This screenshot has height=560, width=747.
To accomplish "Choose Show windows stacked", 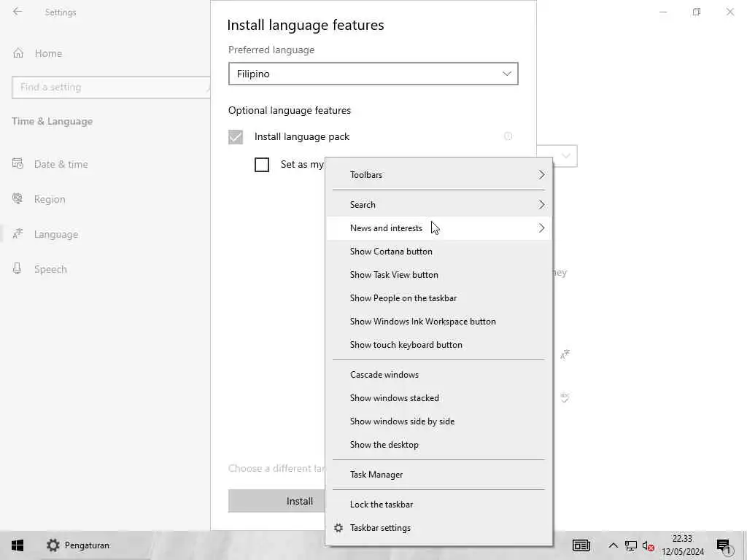I will tap(438, 398).
